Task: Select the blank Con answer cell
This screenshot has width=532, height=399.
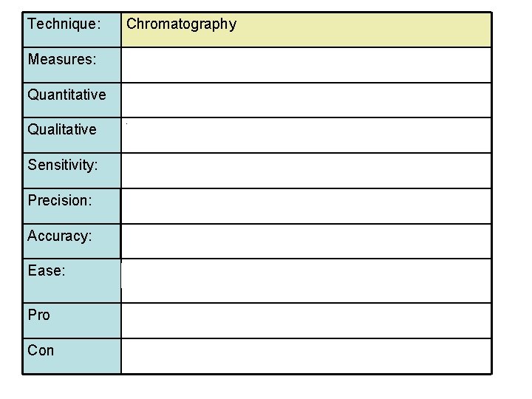Action: coord(306,356)
